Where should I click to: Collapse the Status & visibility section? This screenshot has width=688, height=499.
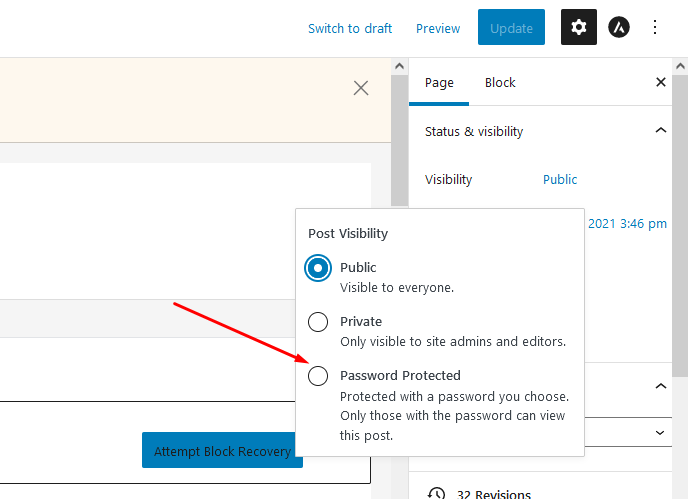click(660, 130)
